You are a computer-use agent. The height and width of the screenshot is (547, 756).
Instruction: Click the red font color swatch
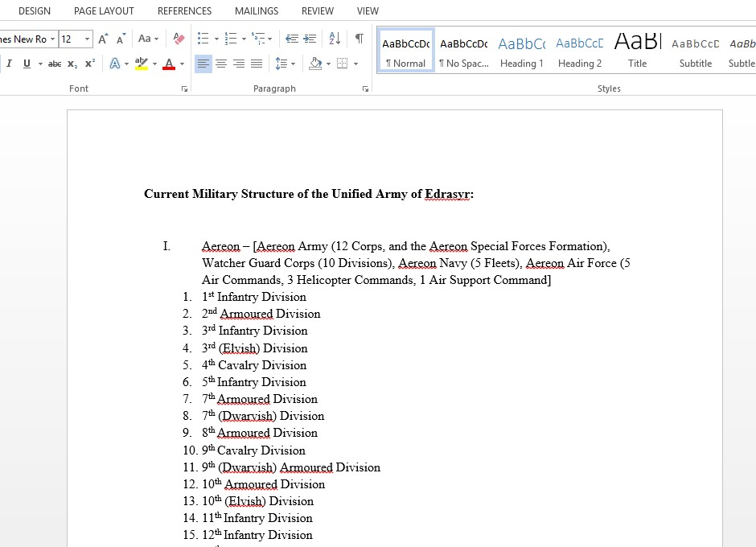[169, 64]
